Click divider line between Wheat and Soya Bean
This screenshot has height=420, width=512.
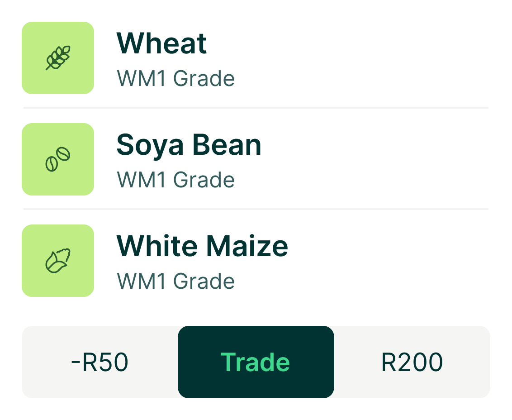pyautogui.click(x=256, y=108)
